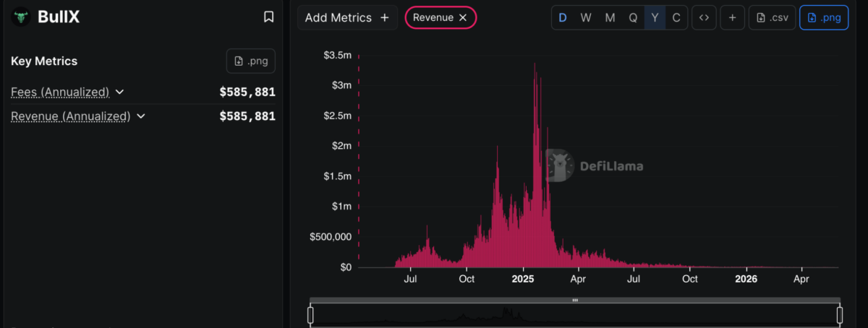Select the Revenue $585,881 value
Viewport: 868px width, 328px height.
click(x=247, y=116)
